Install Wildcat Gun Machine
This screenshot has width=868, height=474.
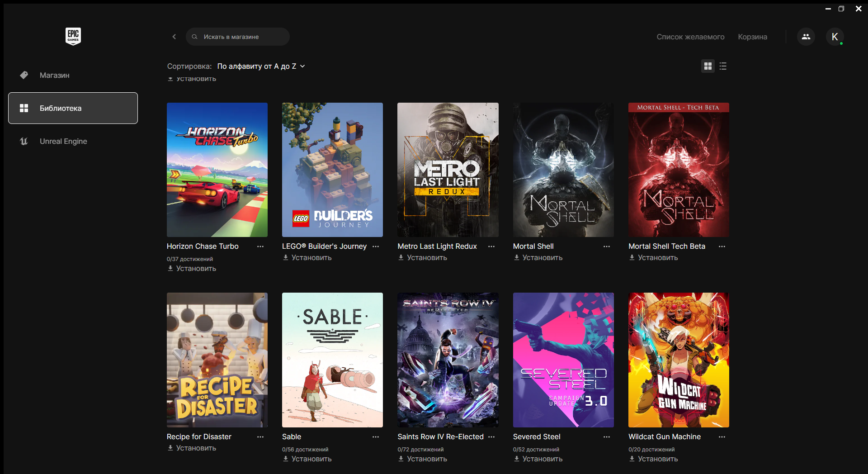[653, 459]
